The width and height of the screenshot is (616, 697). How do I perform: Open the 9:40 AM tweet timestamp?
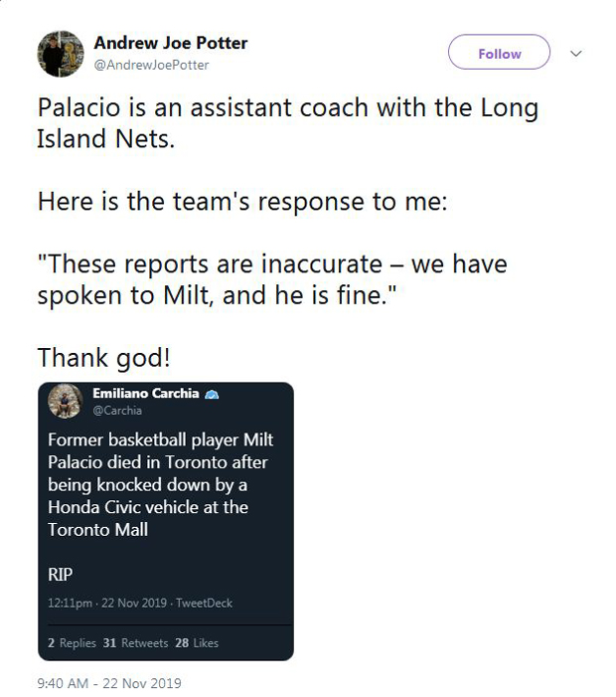tap(109, 683)
